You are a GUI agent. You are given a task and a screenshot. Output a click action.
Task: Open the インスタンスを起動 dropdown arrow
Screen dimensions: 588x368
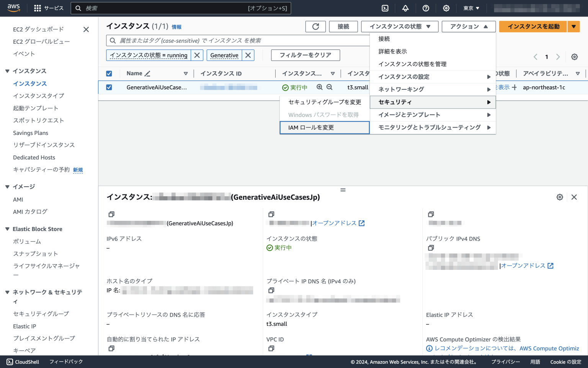click(573, 26)
